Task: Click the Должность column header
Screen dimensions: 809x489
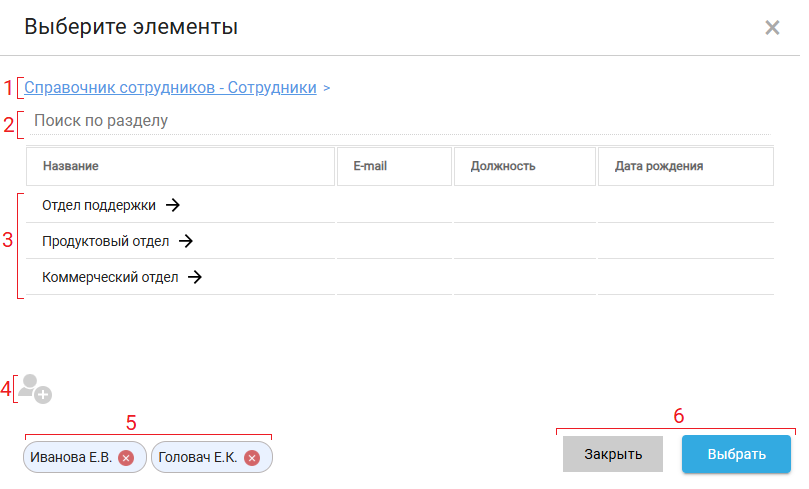Action: tap(504, 167)
